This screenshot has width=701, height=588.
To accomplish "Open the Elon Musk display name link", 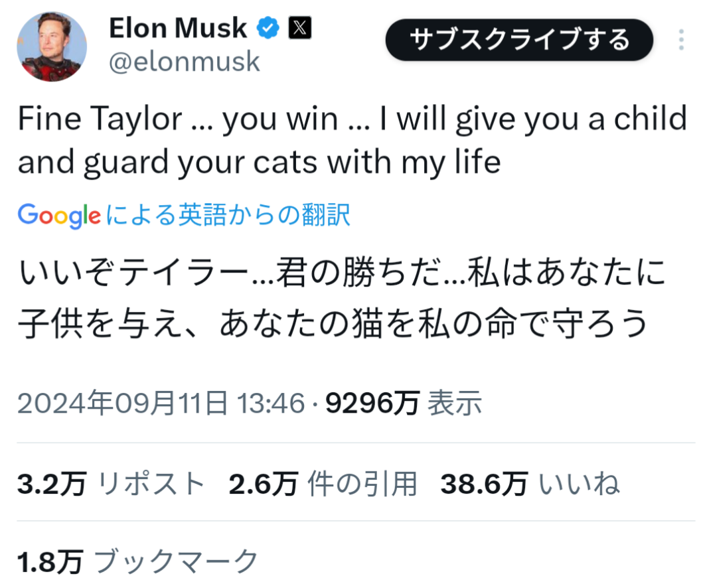I will [178, 28].
